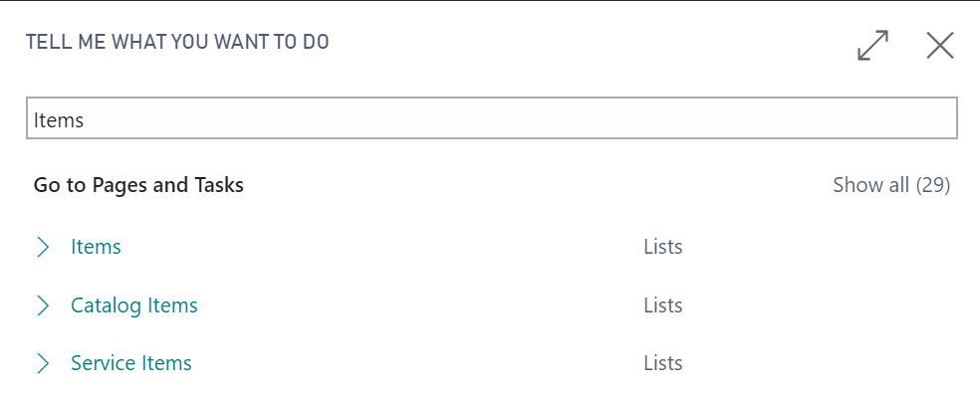The image size is (980, 404).
Task: Show all 29 search results
Action: click(x=891, y=185)
